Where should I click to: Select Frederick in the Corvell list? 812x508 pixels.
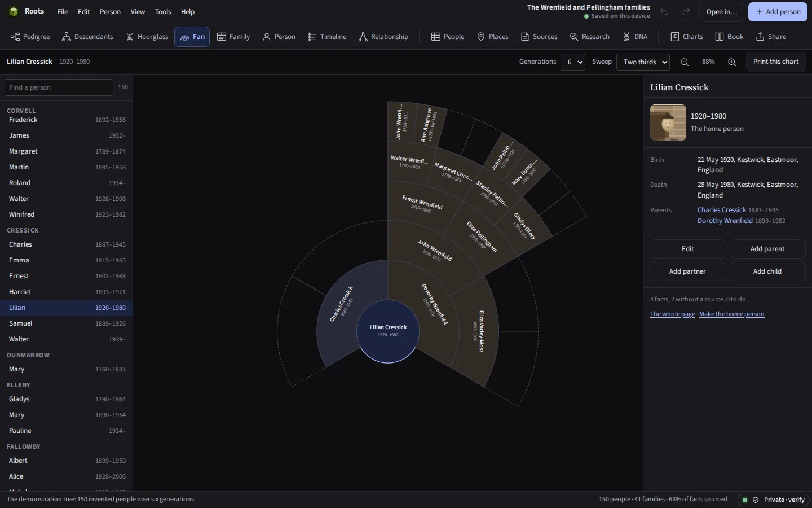point(67,120)
